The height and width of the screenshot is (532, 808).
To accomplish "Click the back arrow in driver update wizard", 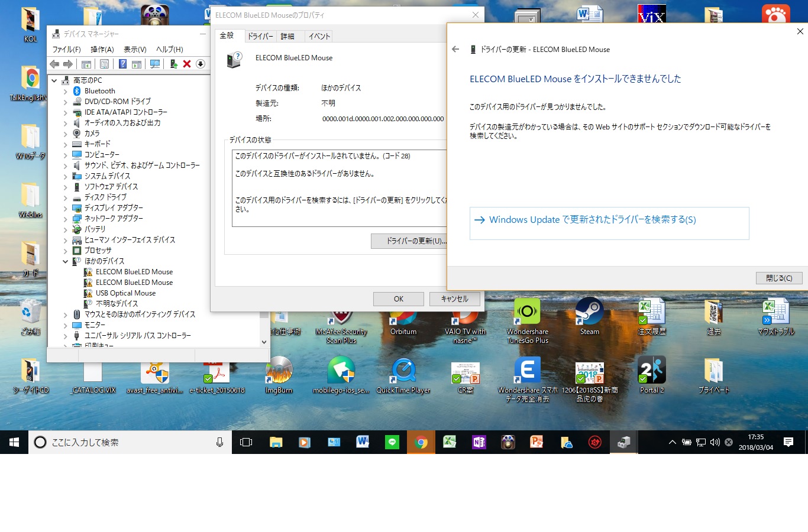I will coord(455,50).
